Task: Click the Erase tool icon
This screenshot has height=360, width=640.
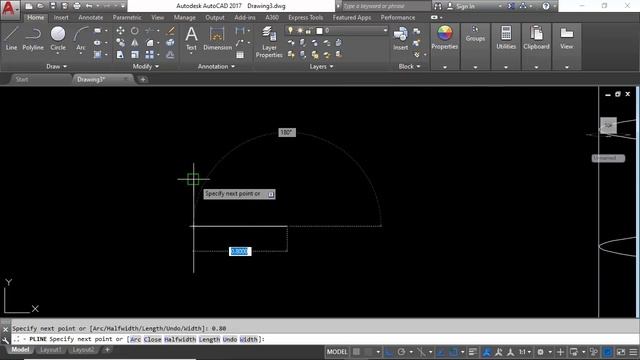Action: (x=171, y=31)
